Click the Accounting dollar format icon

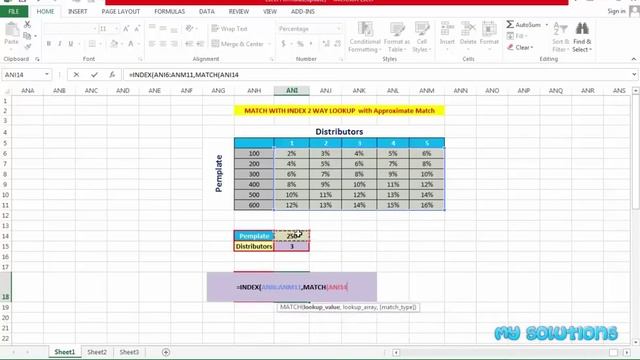click(283, 44)
